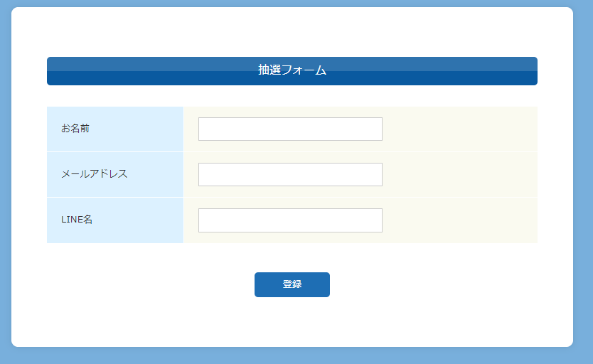
Task: Click the LINE名 label text
Action: 77,220
